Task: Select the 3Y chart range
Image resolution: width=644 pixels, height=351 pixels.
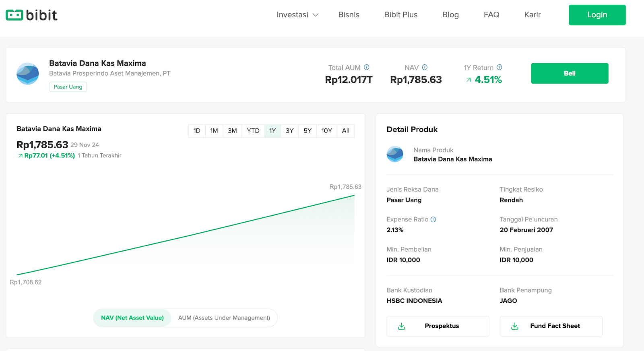Action: (x=290, y=131)
